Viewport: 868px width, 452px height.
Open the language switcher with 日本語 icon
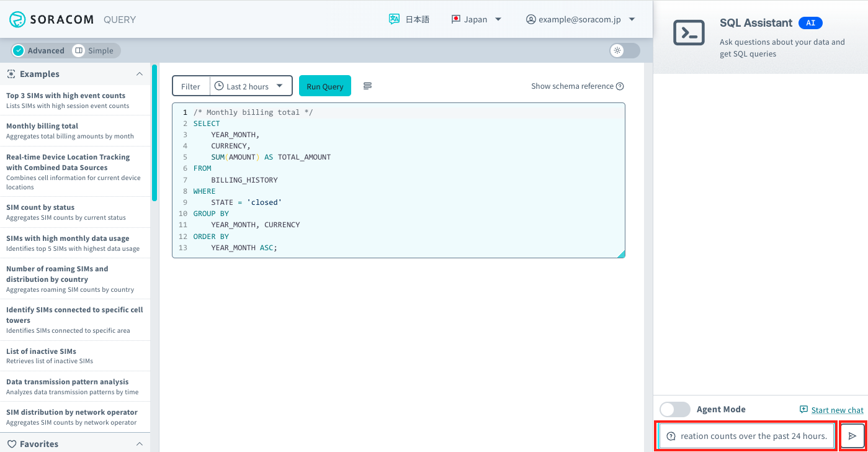pos(393,19)
